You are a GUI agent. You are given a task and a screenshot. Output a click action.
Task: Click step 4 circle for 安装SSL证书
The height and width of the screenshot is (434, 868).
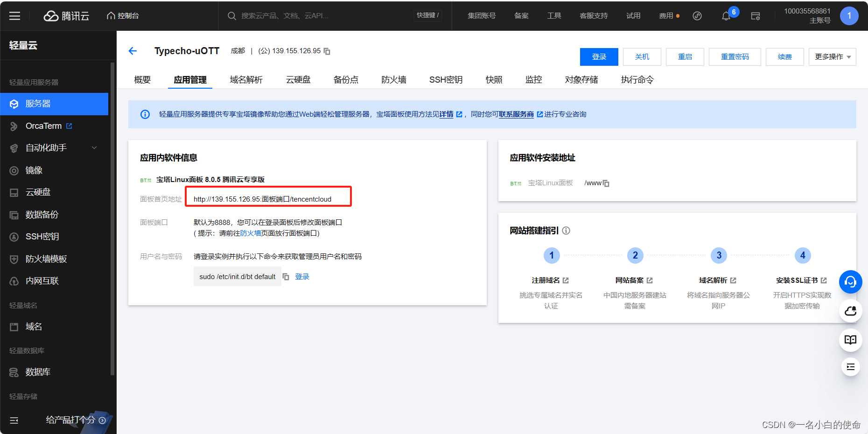(803, 255)
